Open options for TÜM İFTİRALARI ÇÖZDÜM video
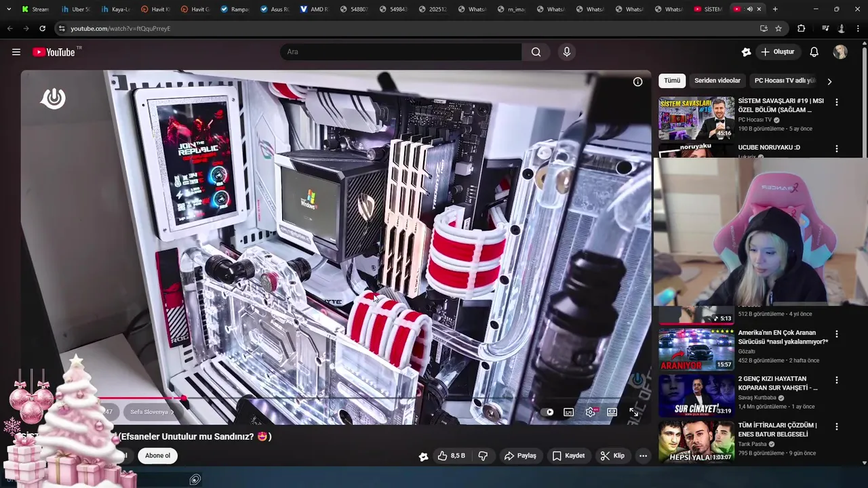The height and width of the screenshot is (488, 868). tap(836, 427)
